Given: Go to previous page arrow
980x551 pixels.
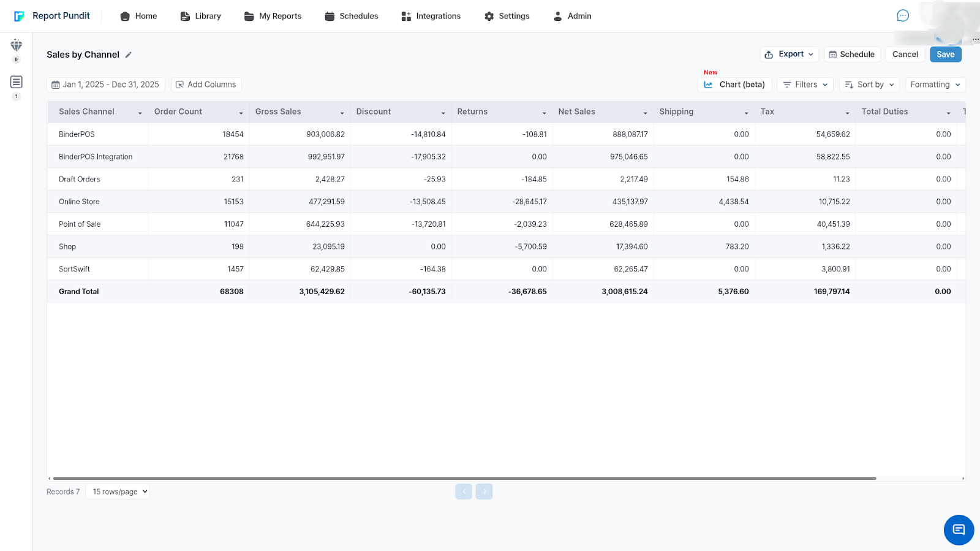Looking at the screenshot, I should (464, 492).
